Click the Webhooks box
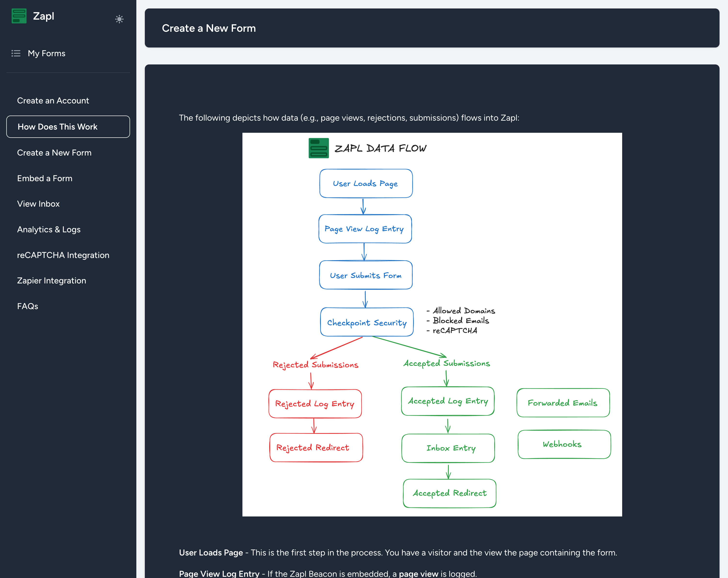Screen dimensions: 728x578 pyautogui.click(x=564, y=444)
